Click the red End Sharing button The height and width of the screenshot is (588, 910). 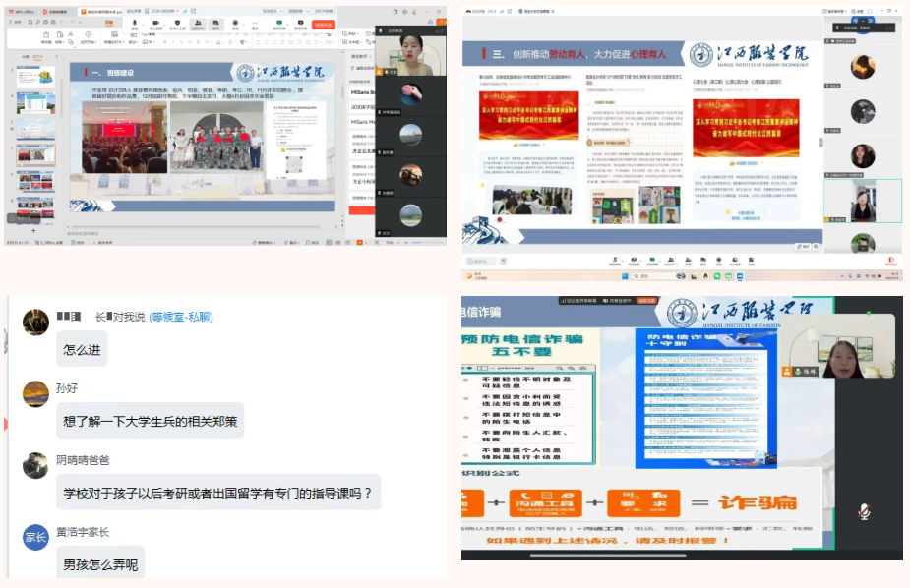(324, 25)
